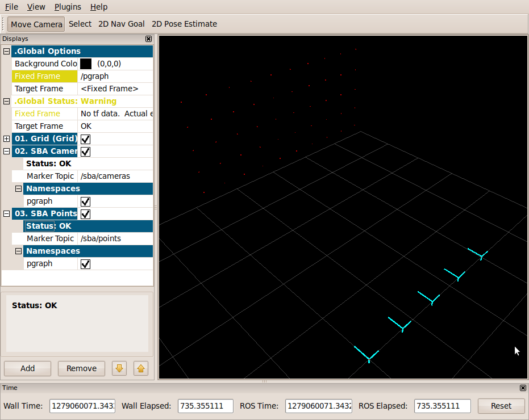
Task: Activate the Select tool
Action: 80,24
